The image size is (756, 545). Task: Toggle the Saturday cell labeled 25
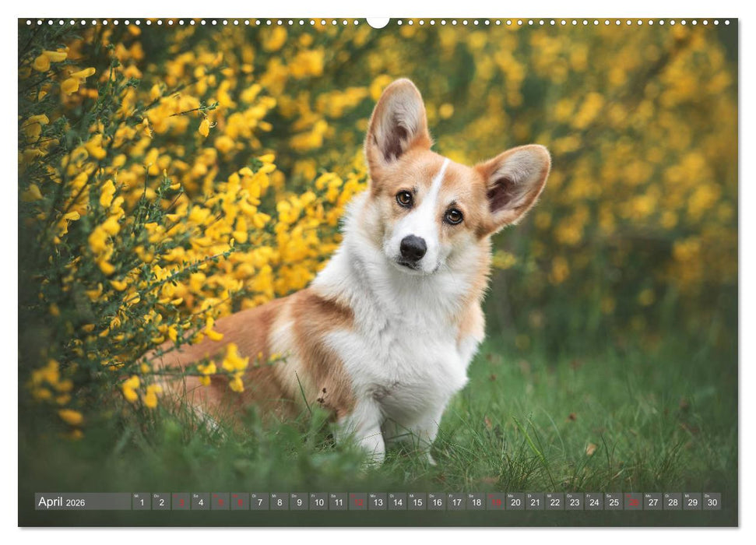pyautogui.click(x=614, y=504)
